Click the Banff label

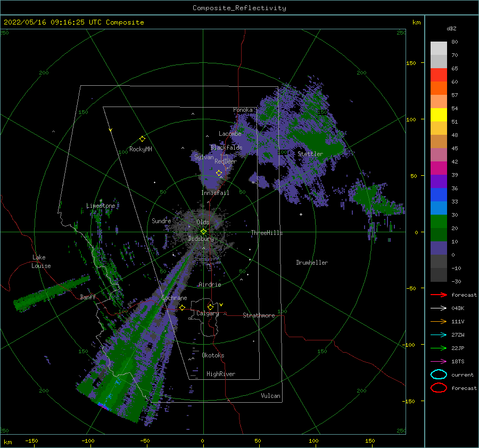88,297
